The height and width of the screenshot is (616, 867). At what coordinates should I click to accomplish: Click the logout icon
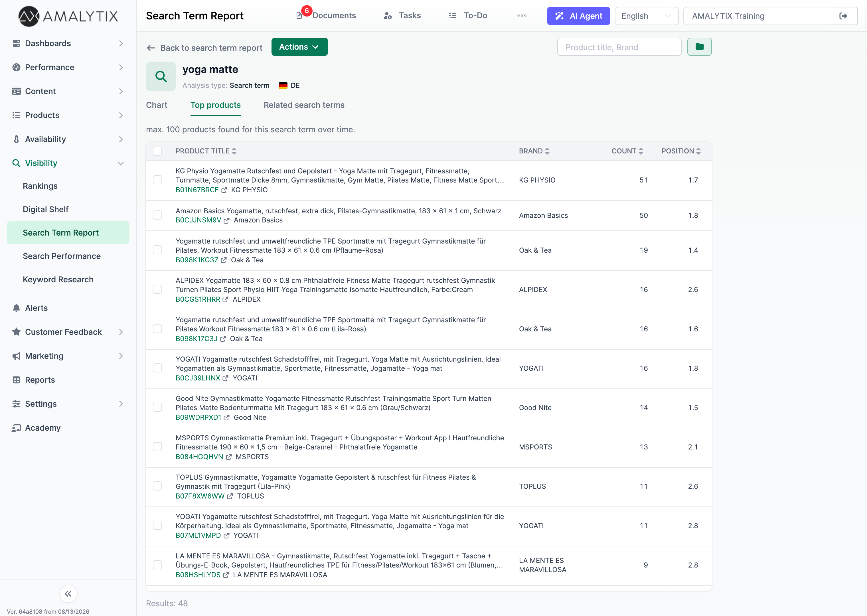click(843, 16)
